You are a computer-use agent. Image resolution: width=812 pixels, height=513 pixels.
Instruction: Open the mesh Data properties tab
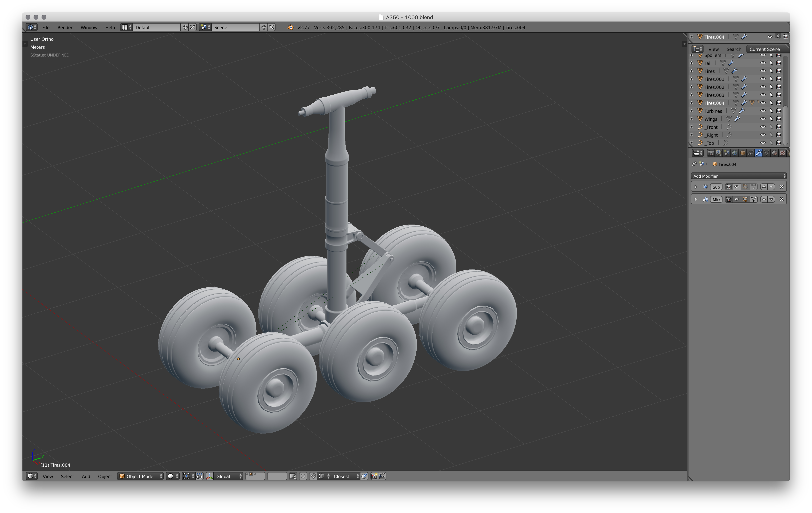pyautogui.click(x=767, y=153)
